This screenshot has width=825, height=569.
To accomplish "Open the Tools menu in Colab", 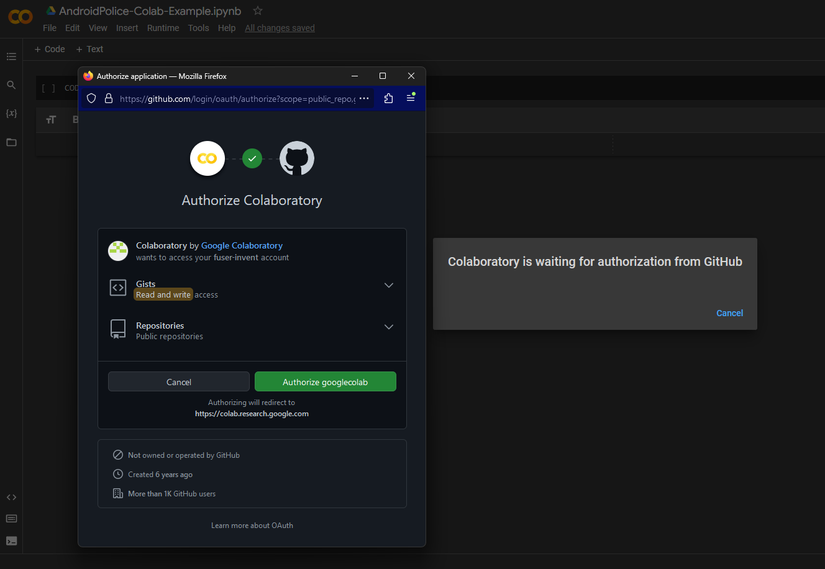I will [x=199, y=28].
